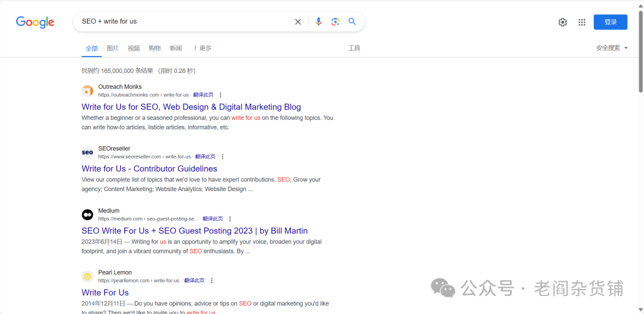Switch to the 图片 tab
The height and width of the screenshot is (314, 644).
coord(113,48)
